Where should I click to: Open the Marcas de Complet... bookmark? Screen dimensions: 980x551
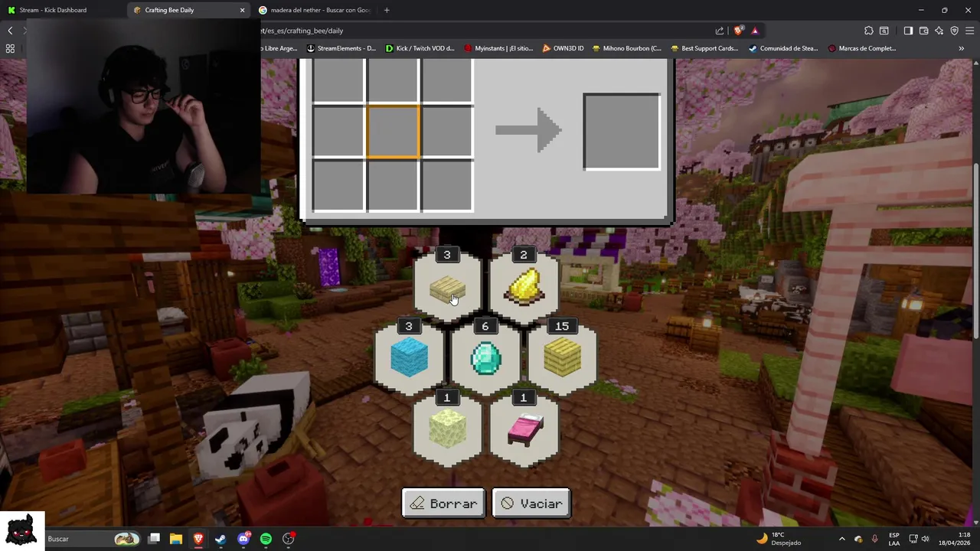pyautogui.click(x=862, y=48)
